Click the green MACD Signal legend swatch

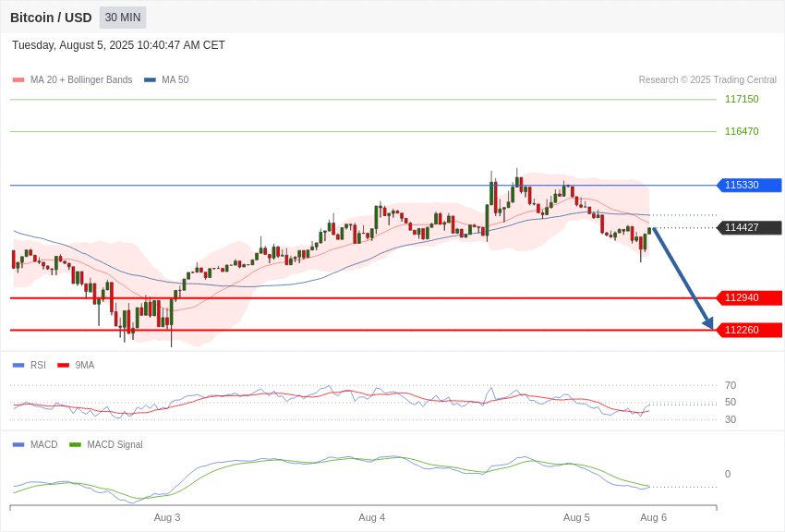(75, 444)
